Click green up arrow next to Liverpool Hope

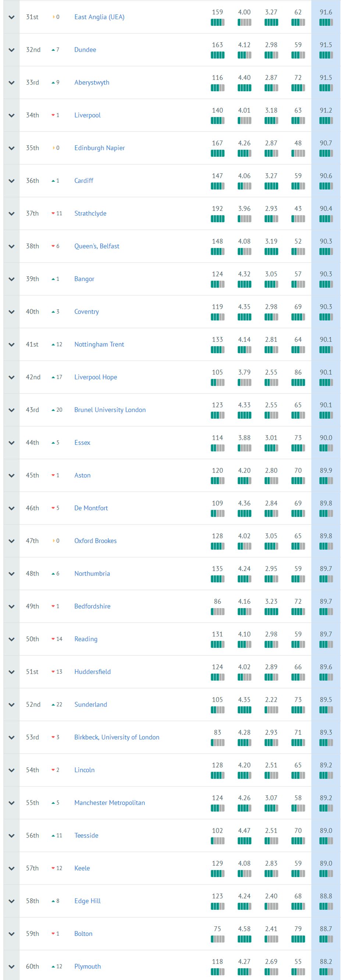click(x=53, y=377)
